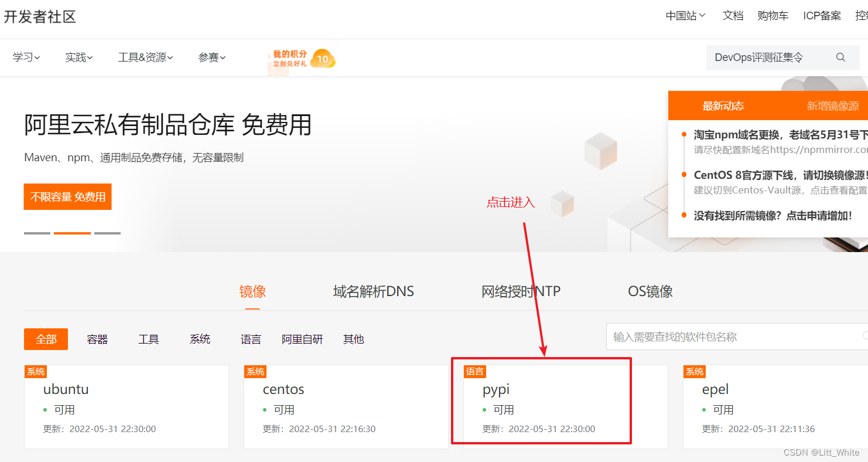Open the ubuntu mirror card
The width and height of the screenshot is (868, 462).
(x=127, y=407)
